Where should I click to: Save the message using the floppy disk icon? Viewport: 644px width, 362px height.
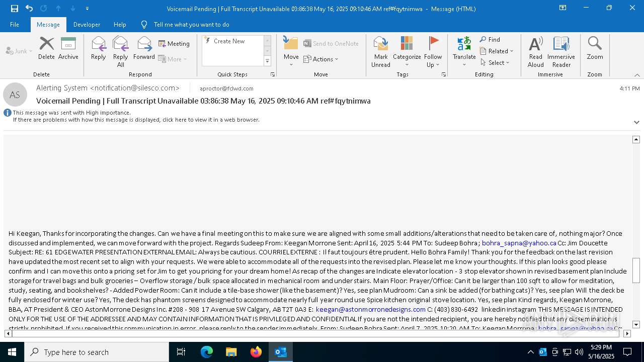point(15,9)
